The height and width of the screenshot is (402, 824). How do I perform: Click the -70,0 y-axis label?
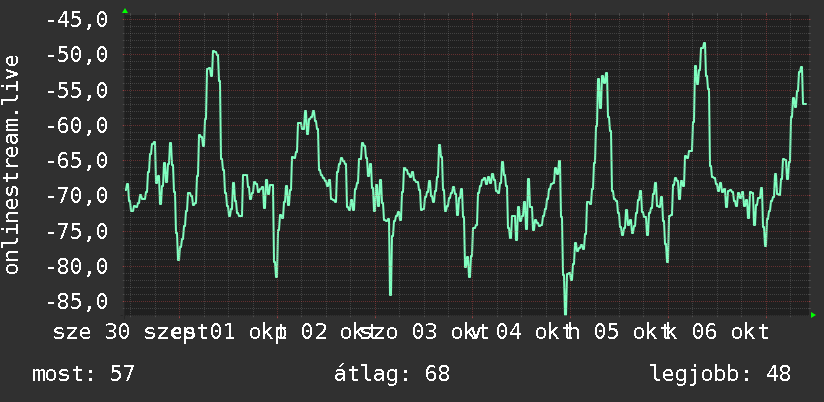point(77,196)
